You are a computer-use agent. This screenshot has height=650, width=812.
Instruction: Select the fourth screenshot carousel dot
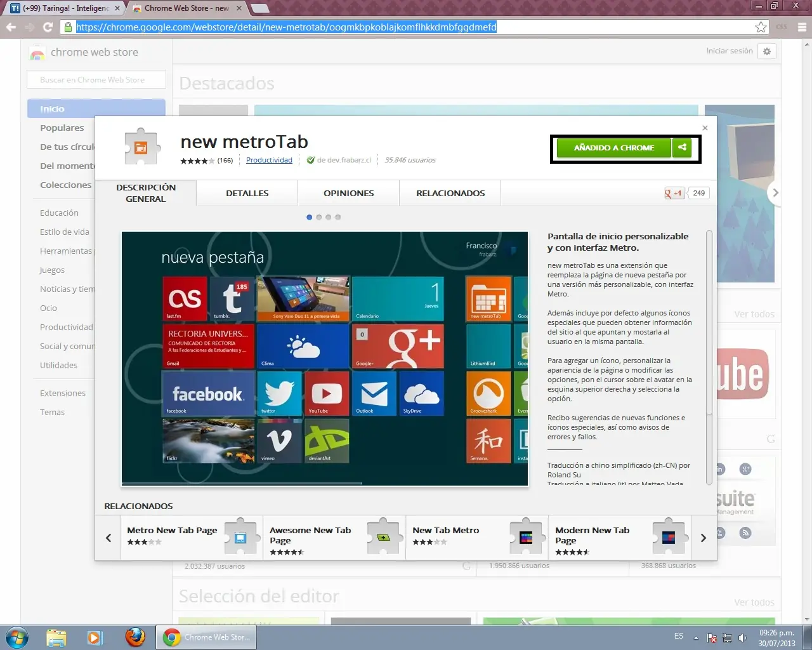tap(337, 217)
